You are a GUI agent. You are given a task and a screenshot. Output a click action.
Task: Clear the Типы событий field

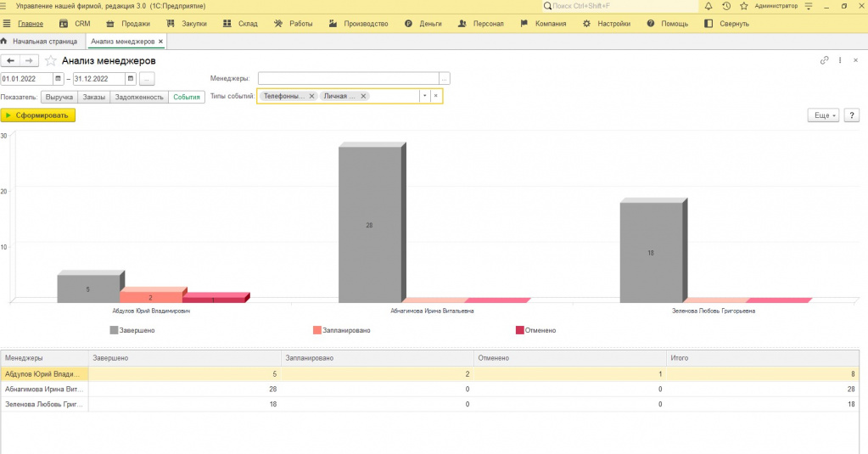[435, 96]
